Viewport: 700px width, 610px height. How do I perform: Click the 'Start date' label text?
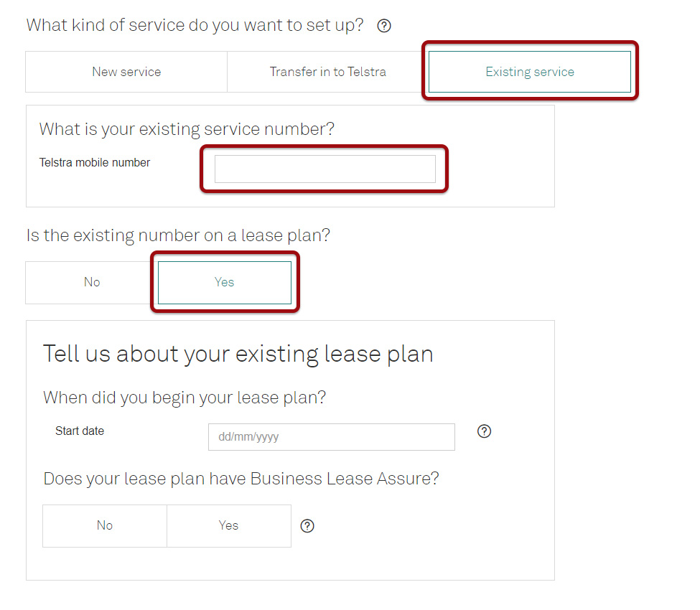(80, 431)
